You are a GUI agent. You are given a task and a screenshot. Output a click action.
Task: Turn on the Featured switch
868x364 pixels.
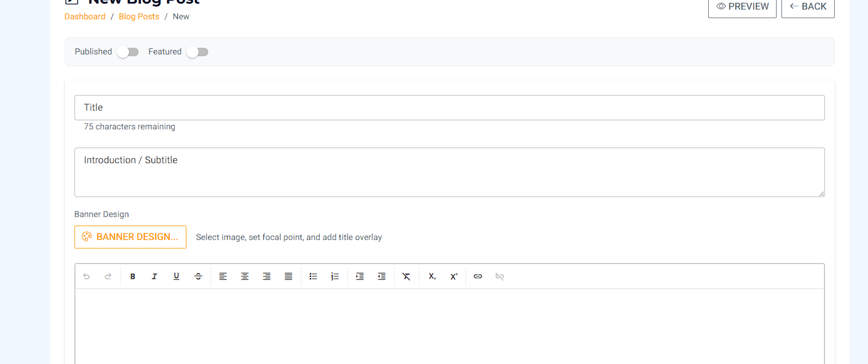pyautogui.click(x=197, y=52)
